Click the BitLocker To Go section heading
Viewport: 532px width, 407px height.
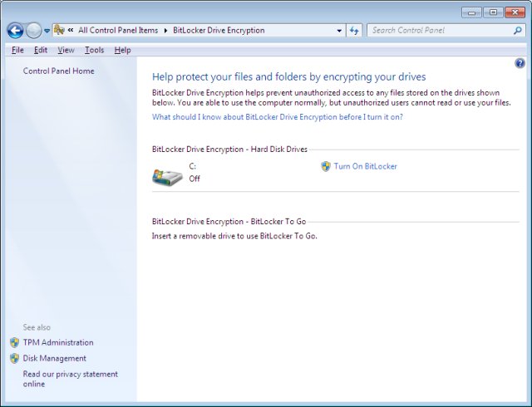(x=229, y=222)
